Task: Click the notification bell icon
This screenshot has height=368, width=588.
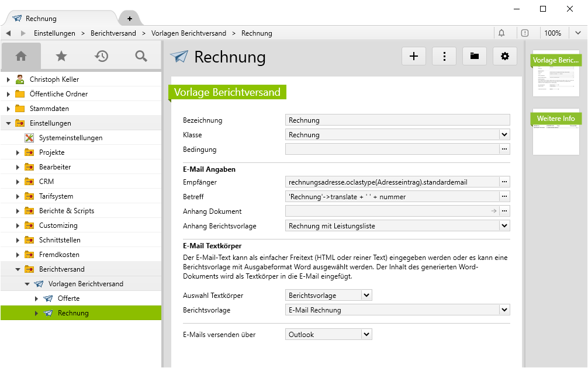Action: [x=501, y=33]
